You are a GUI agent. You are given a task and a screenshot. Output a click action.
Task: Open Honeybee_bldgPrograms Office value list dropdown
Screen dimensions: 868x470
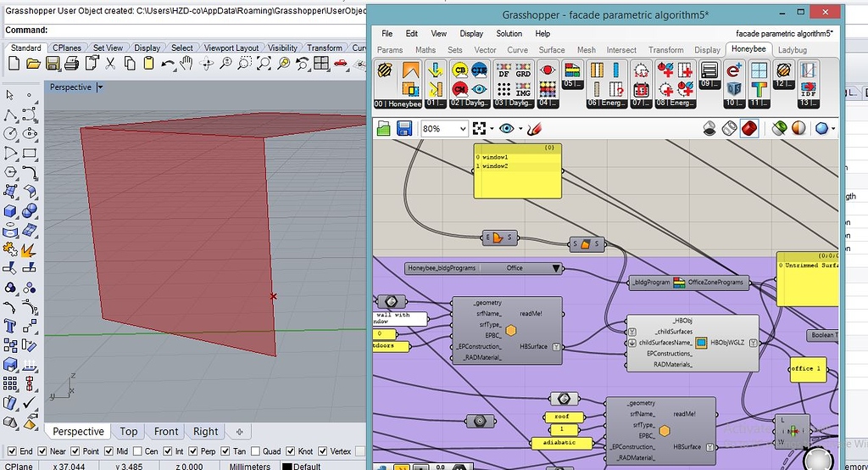coord(556,268)
